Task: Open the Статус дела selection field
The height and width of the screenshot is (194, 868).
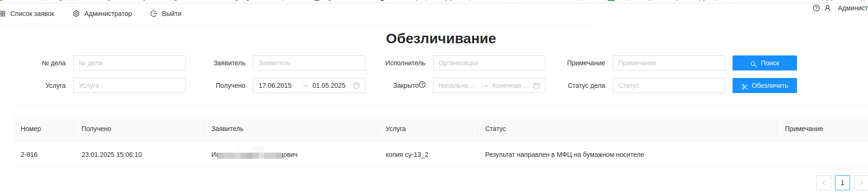Action: point(668,85)
